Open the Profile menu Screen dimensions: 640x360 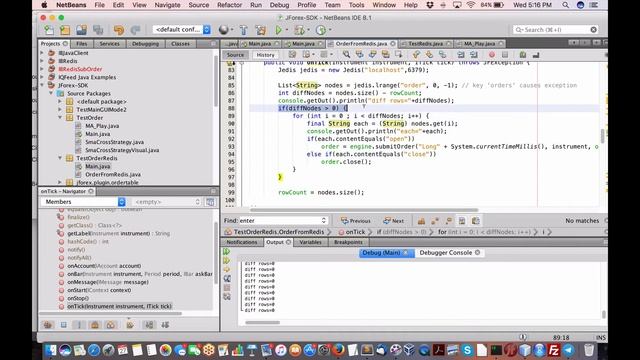(307, 5)
